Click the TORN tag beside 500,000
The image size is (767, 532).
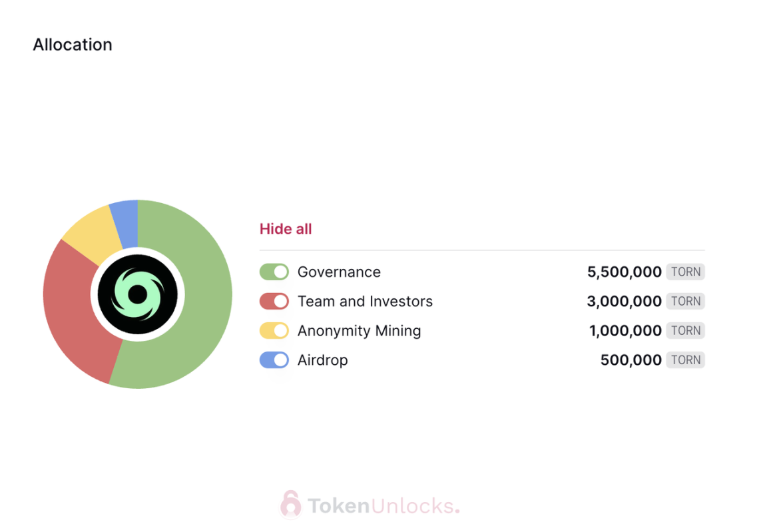(685, 360)
